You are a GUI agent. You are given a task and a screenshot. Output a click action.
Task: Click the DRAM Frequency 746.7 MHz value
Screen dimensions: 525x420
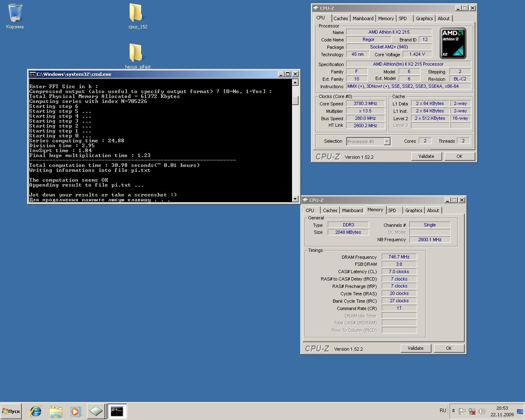[399, 257]
